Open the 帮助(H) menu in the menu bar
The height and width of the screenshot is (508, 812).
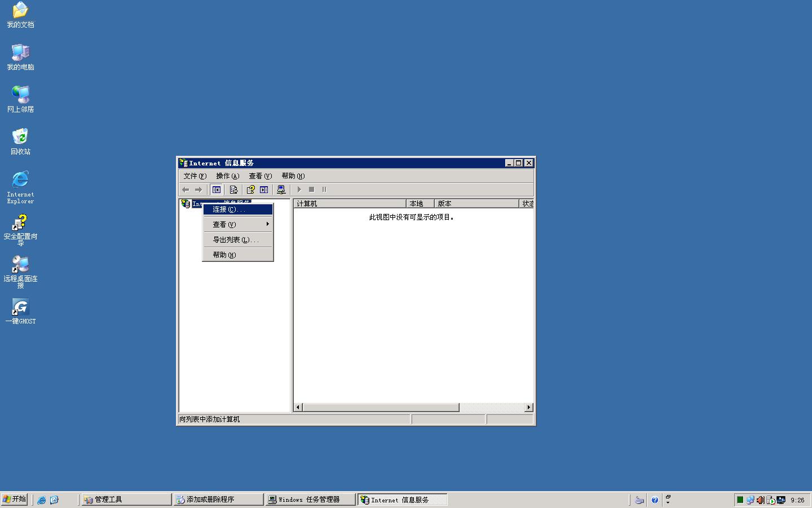293,176
